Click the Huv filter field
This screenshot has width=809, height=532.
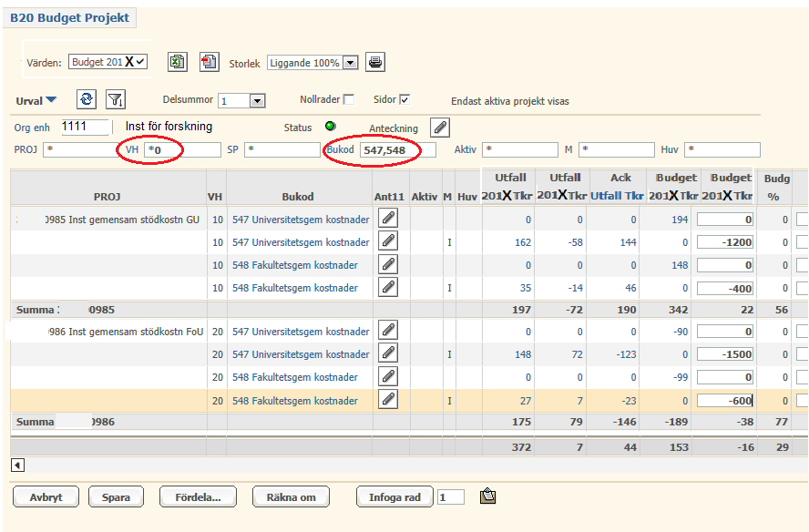722,149
